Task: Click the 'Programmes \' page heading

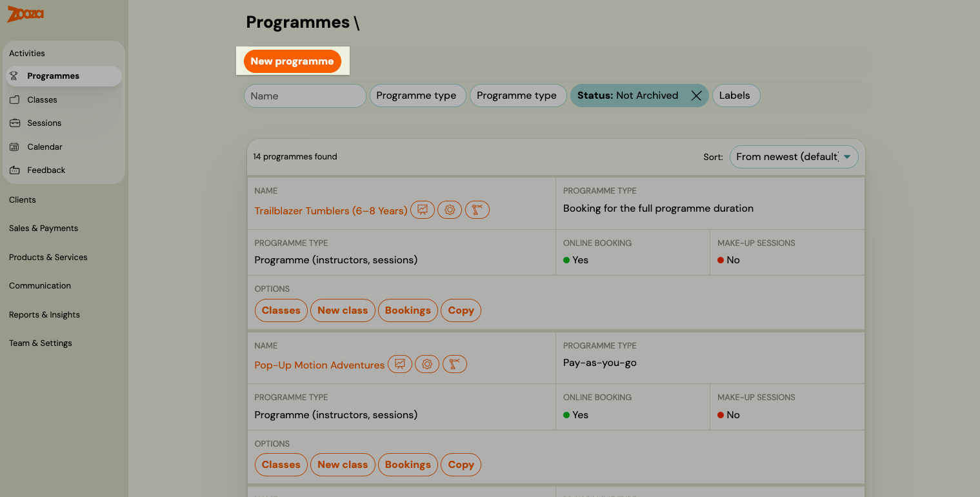Action: (303, 22)
